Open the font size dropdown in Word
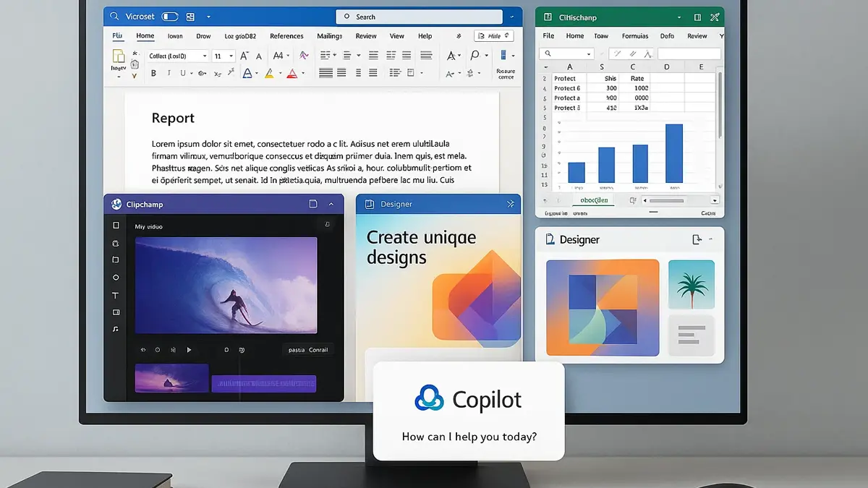Screen dimensions: 868x488 [230, 55]
